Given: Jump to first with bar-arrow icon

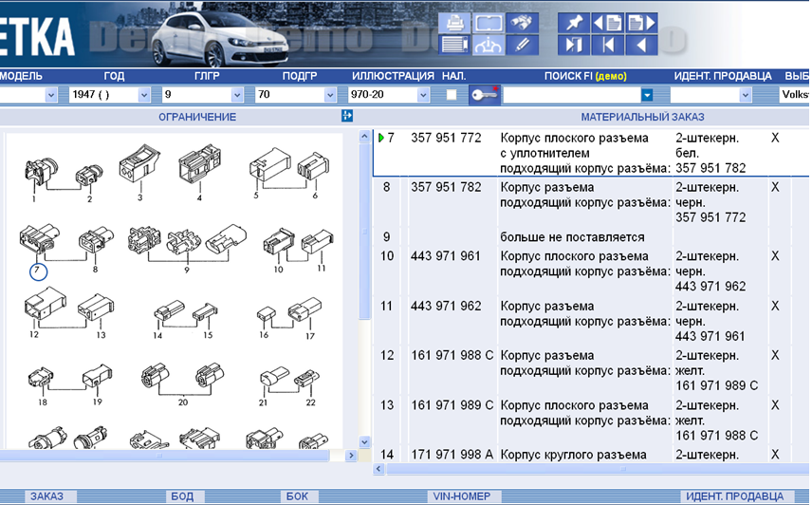Looking at the screenshot, I should coord(607,45).
